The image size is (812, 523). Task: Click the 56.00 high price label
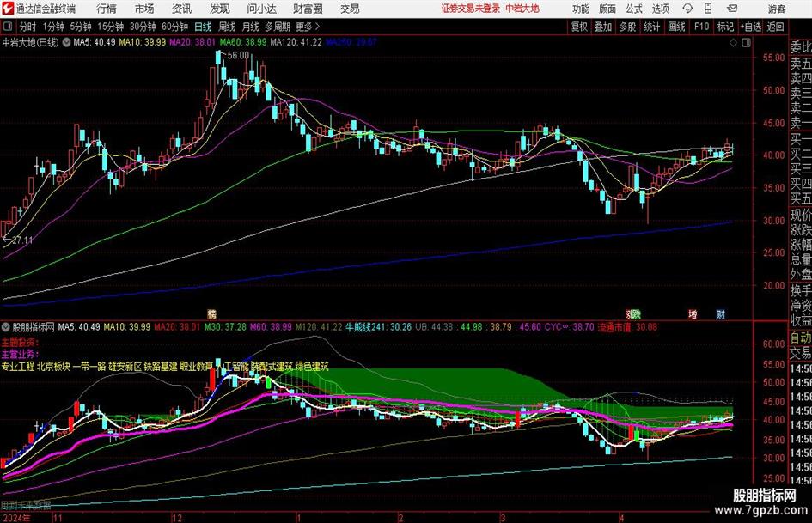[238, 56]
